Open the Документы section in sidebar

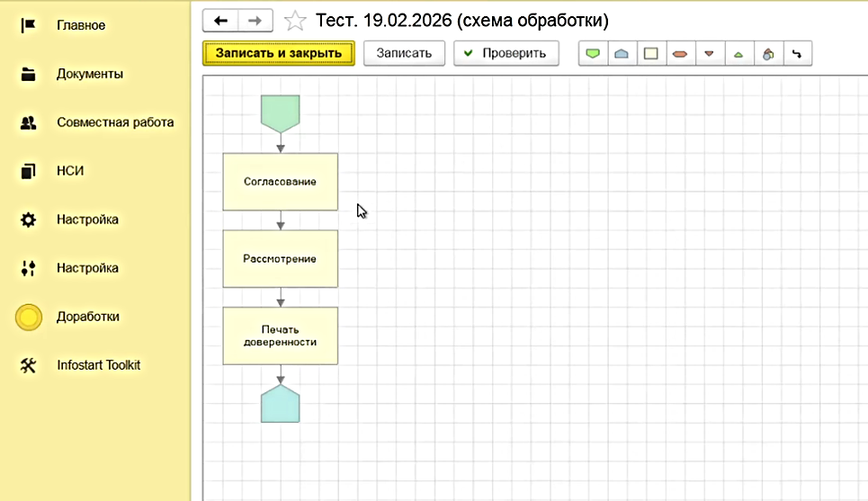(x=89, y=74)
